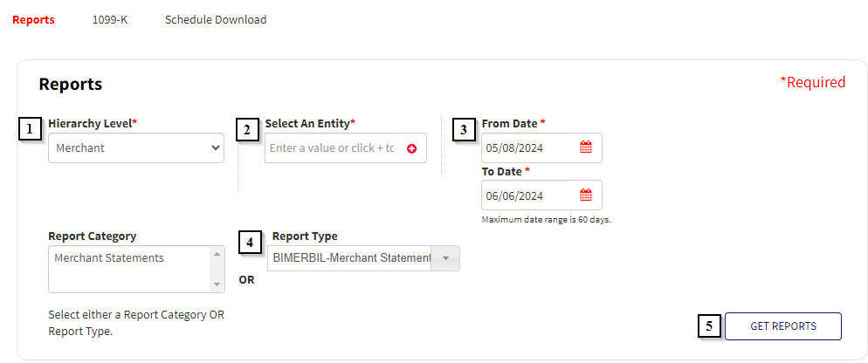868x363 pixels.
Task: Click the step 3 marker next to From Date
Action: click(x=464, y=129)
